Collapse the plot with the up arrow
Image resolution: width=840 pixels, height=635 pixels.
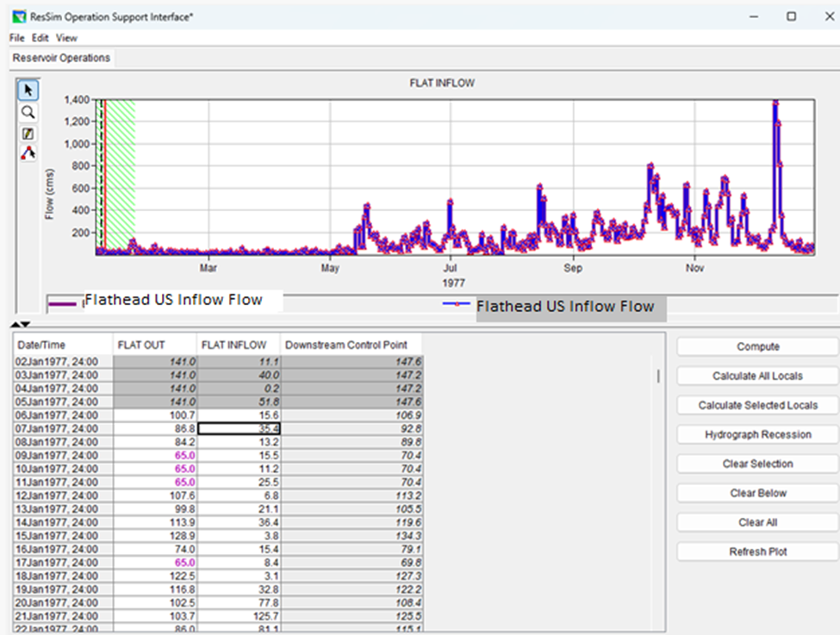click(x=15, y=324)
